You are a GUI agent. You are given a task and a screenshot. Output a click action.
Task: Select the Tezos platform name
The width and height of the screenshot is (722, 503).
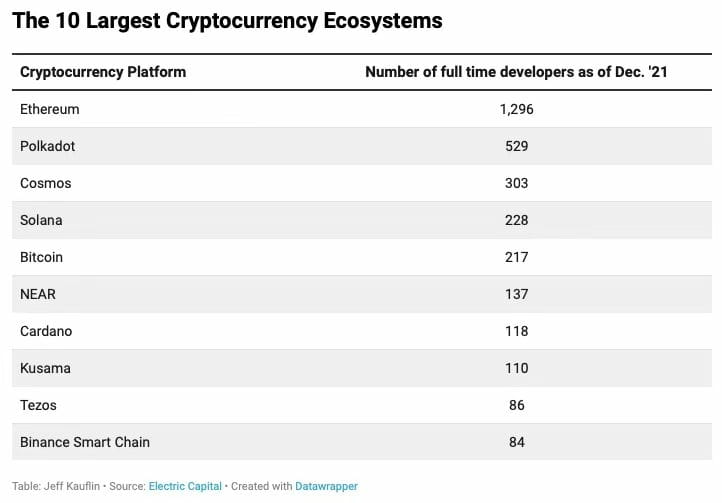(38, 405)
